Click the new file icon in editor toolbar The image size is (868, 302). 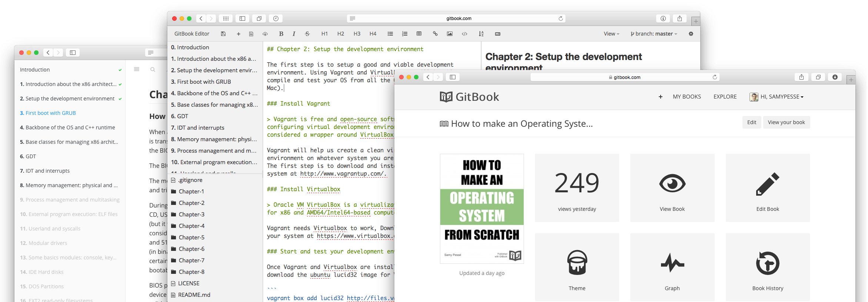tap(251, 34)
